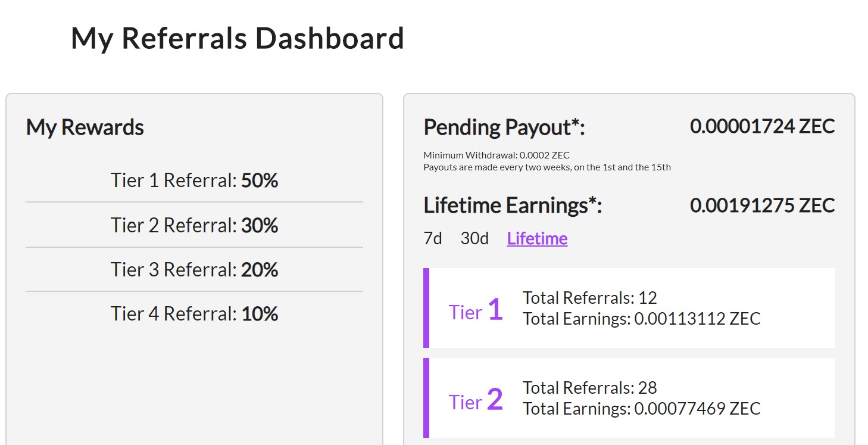Click the payout schedule note text

tap(547, 167)
